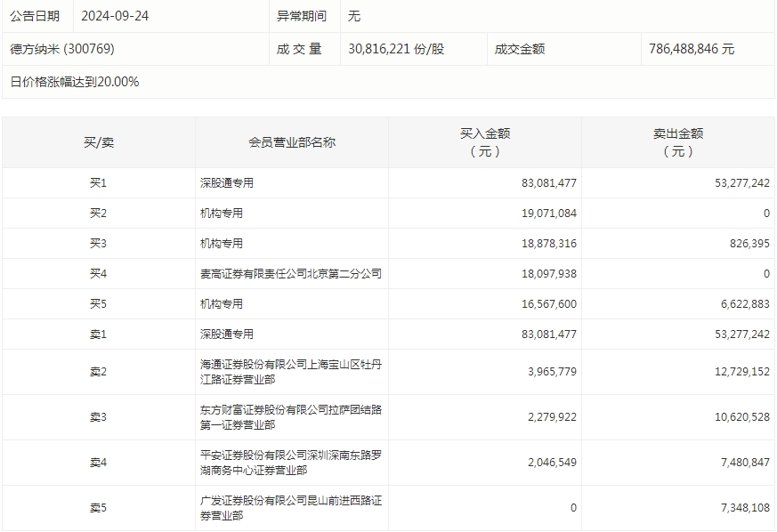Screen dimensions: 777x532
Task: Click the 卖出金额(元) column header
Action: click(678, 142)
